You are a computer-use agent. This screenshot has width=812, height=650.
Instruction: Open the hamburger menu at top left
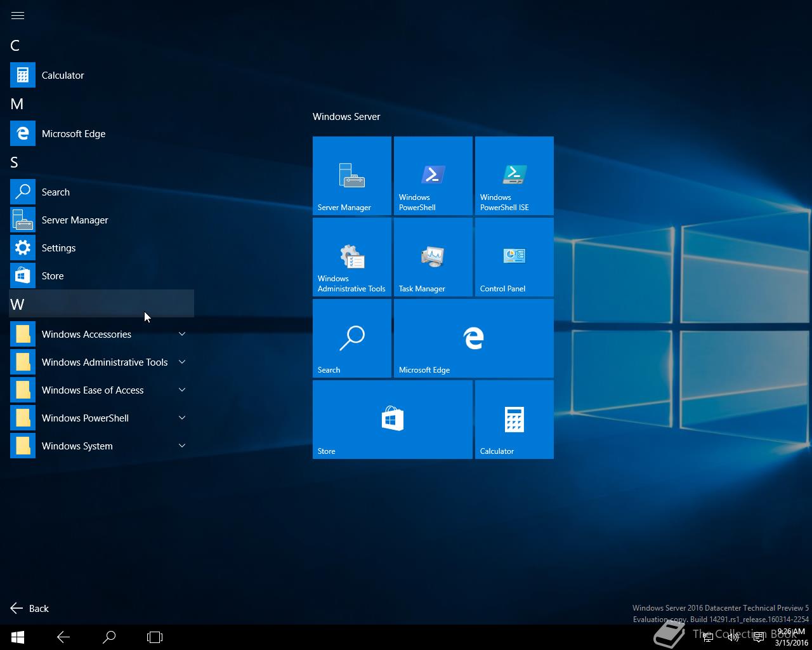(18, 16)
